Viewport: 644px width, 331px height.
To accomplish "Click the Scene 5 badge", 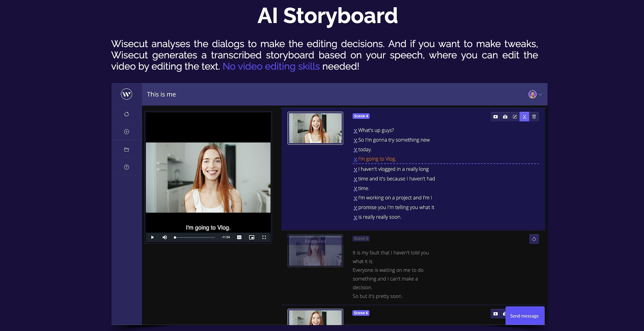I will (361, 238).
